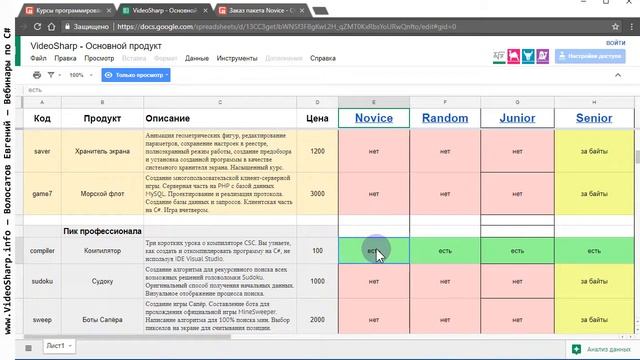
Task: Follow the Senior header link
Action: point(594,118)
